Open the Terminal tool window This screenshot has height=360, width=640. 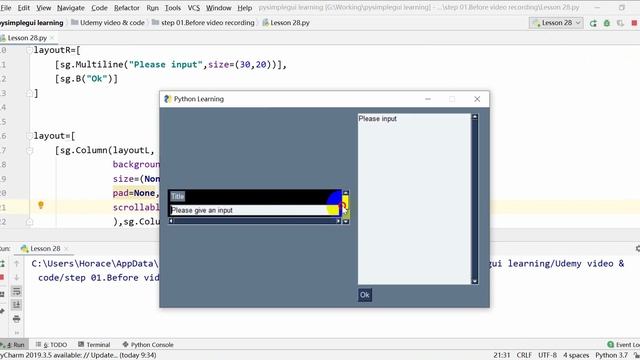94,345
